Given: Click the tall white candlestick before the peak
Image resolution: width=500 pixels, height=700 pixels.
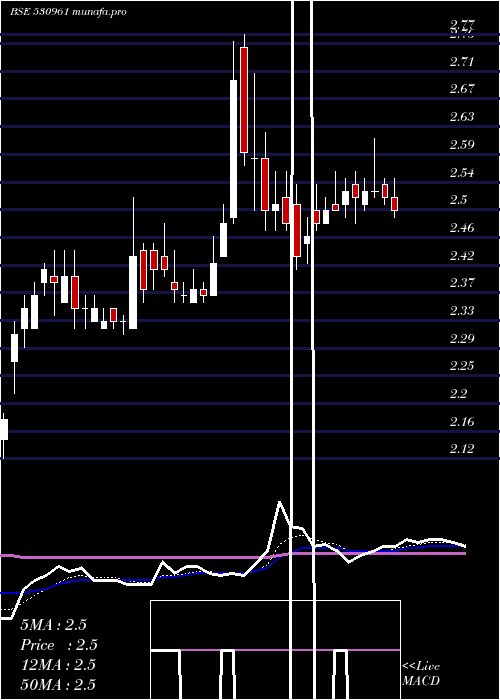Looking at the screenshot, I should click(x=233, y=149).
